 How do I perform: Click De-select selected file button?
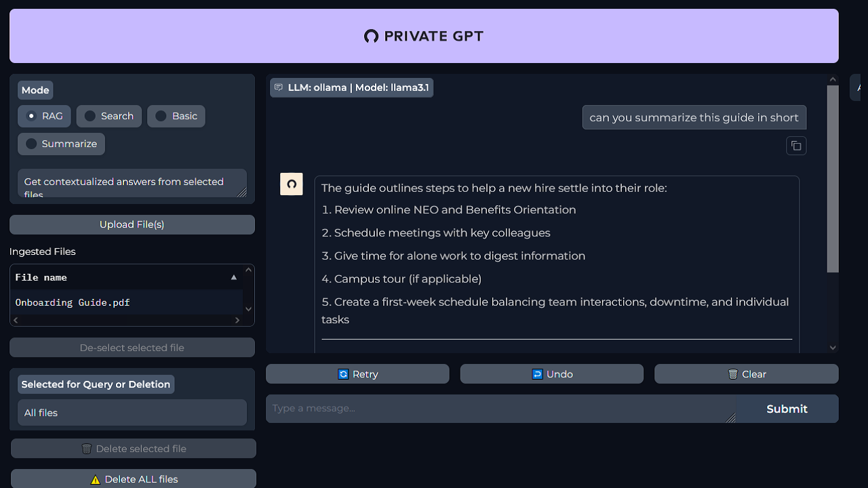tap(132, 348)
